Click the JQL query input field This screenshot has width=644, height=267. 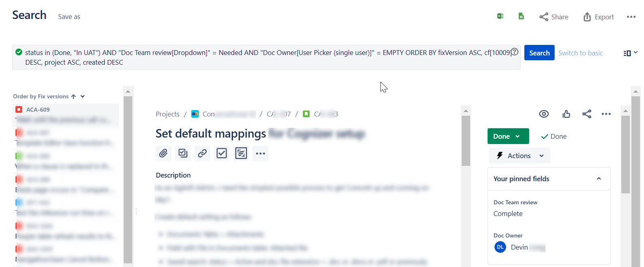pos(266,57)
